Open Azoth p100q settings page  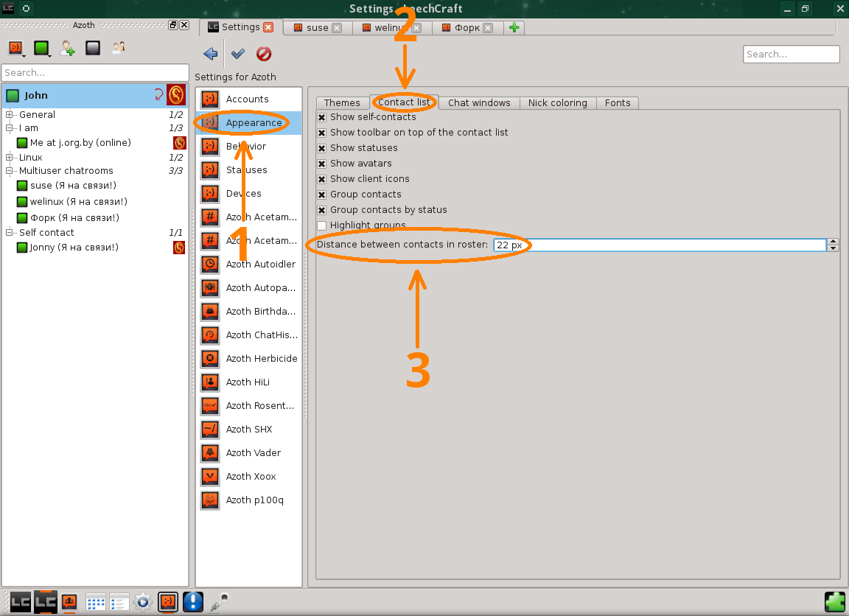tap(248, 500)
